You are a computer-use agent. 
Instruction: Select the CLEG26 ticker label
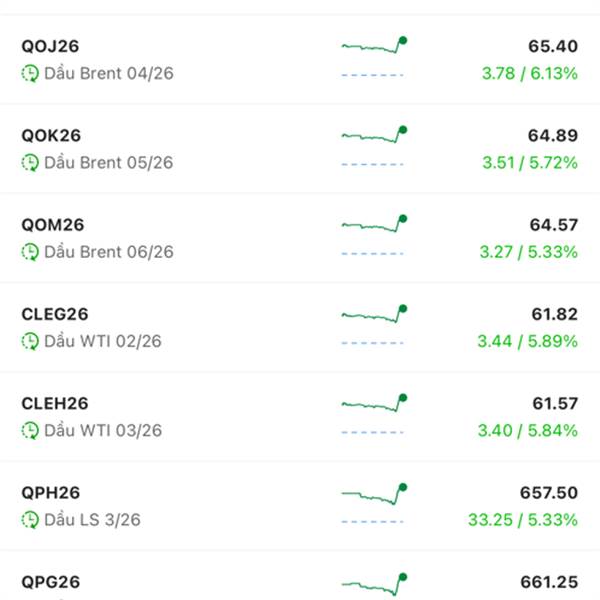click(x=55, y=314)
